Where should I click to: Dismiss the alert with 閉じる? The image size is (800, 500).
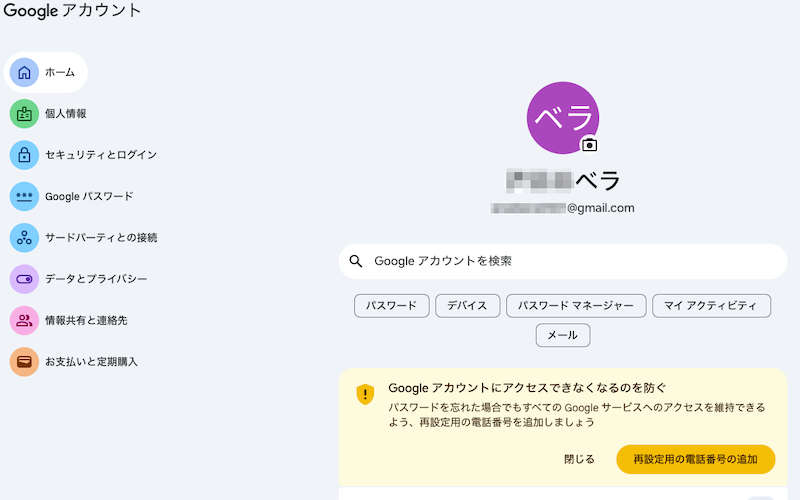579,459
